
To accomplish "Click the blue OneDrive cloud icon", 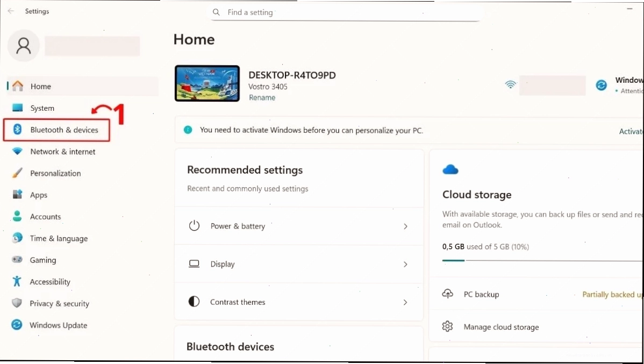I will click(x=450, y=169).
